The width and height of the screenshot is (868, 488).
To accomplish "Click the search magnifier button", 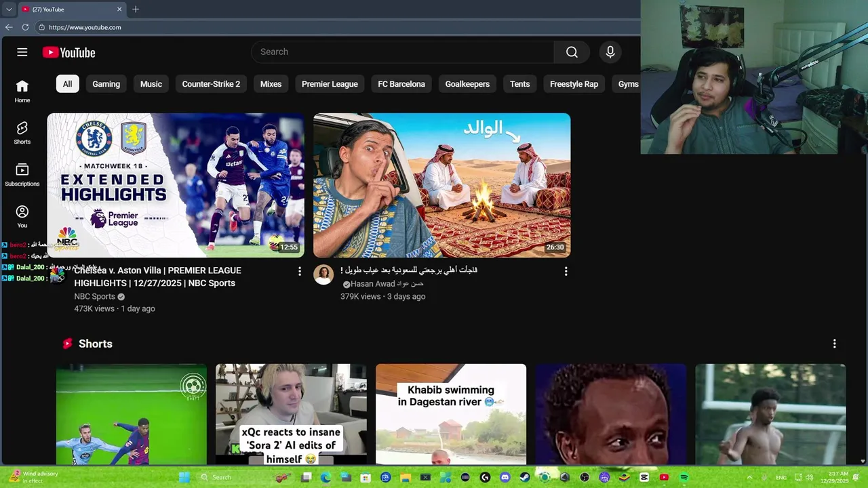I will pyautogui.click(x=572, y=52).
